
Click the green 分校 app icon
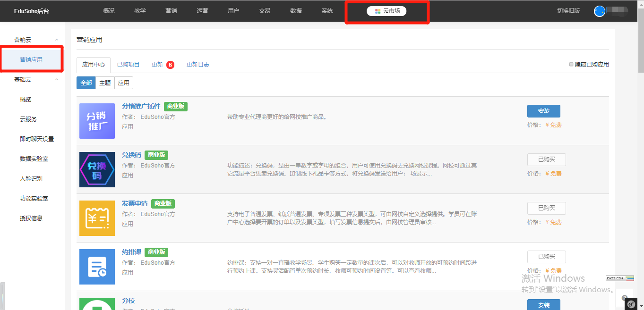point(97,303)
